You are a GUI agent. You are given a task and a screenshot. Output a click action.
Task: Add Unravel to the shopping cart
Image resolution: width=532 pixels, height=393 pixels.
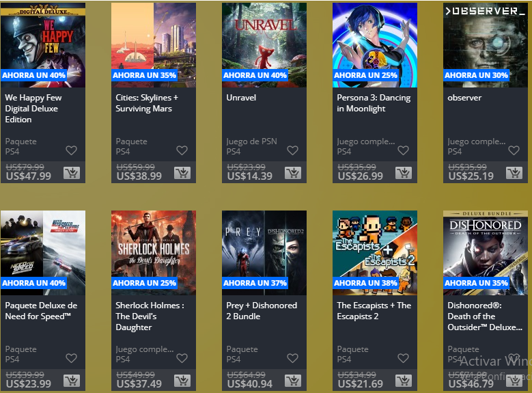[x=293, y=173]
